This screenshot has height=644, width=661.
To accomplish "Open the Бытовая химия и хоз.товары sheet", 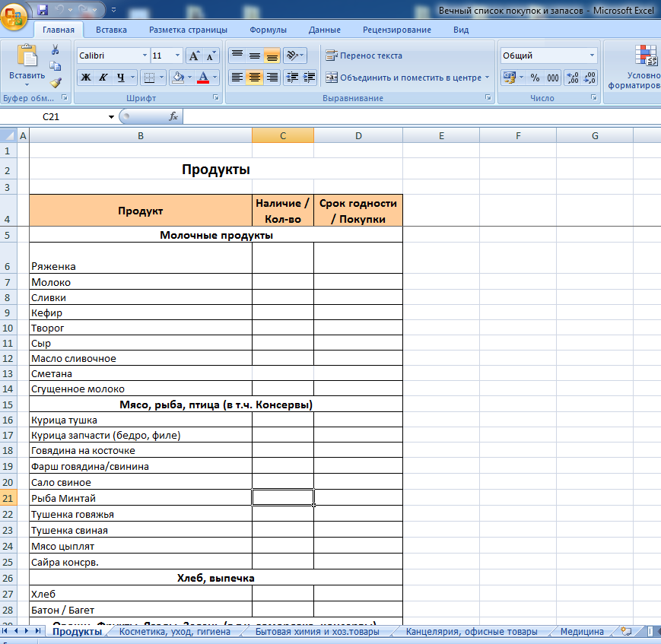I will pos(317,631).
